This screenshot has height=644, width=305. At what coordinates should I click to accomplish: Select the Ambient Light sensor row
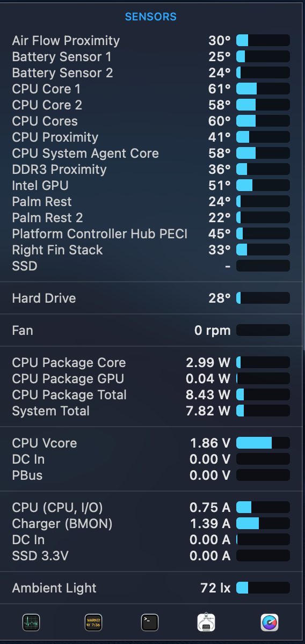click(151, 588)
